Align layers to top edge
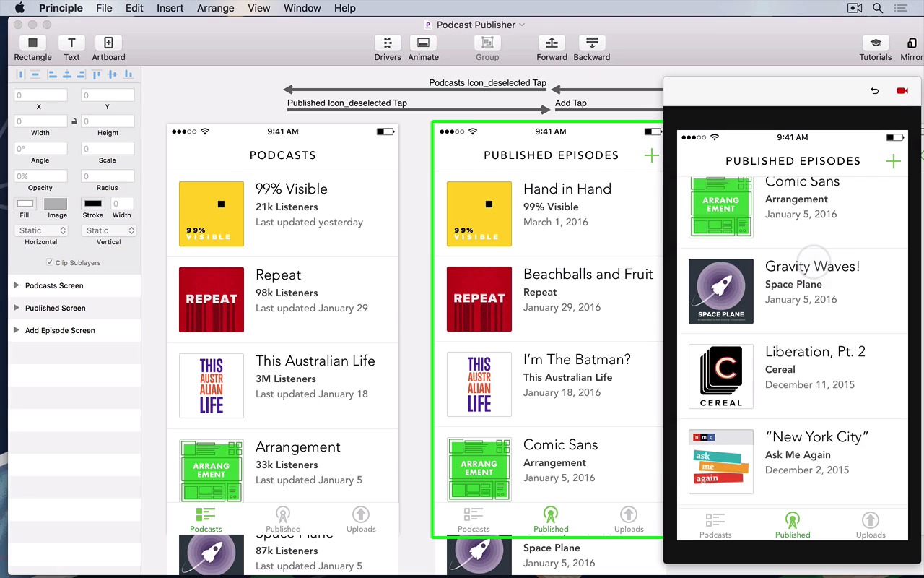924x578 pixels. 97,74
